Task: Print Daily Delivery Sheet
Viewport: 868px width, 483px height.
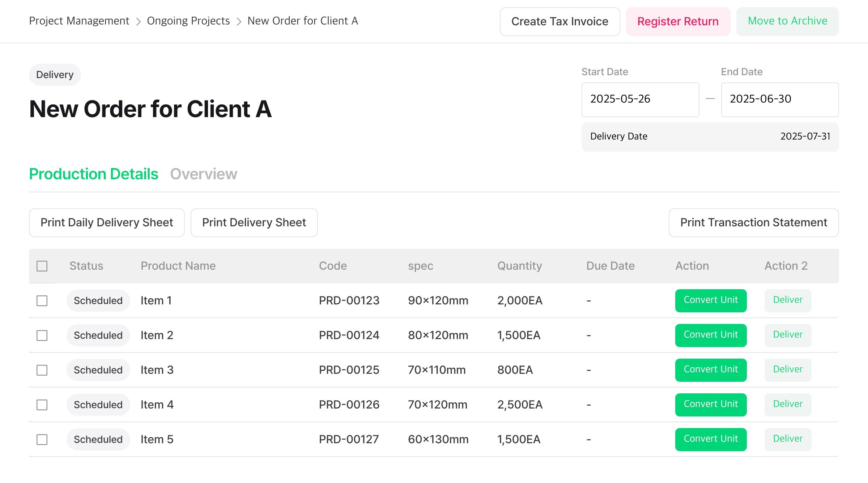Action: click(x=107, y=223)
